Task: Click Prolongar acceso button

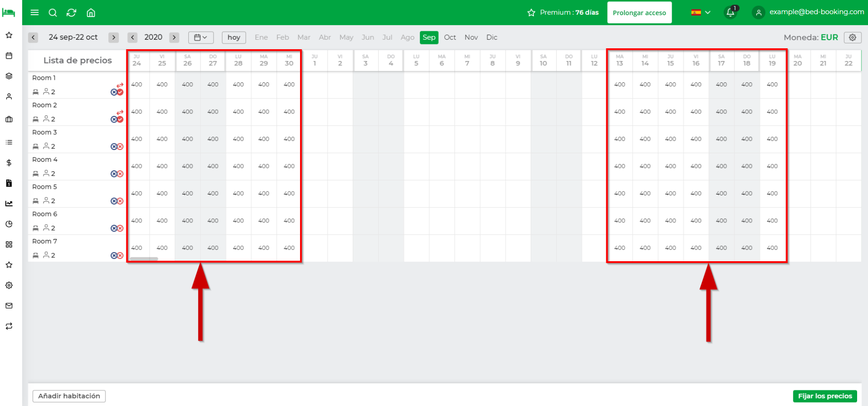Action: 639,13
